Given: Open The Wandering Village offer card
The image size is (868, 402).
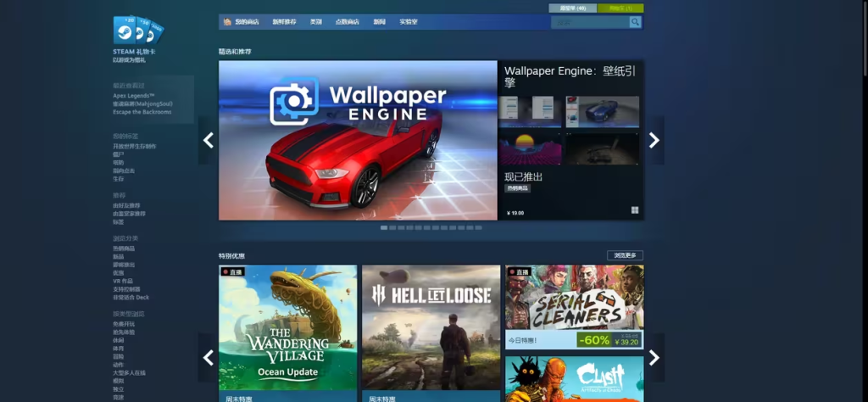Looking at the screenshot, I should coord(288,333).
